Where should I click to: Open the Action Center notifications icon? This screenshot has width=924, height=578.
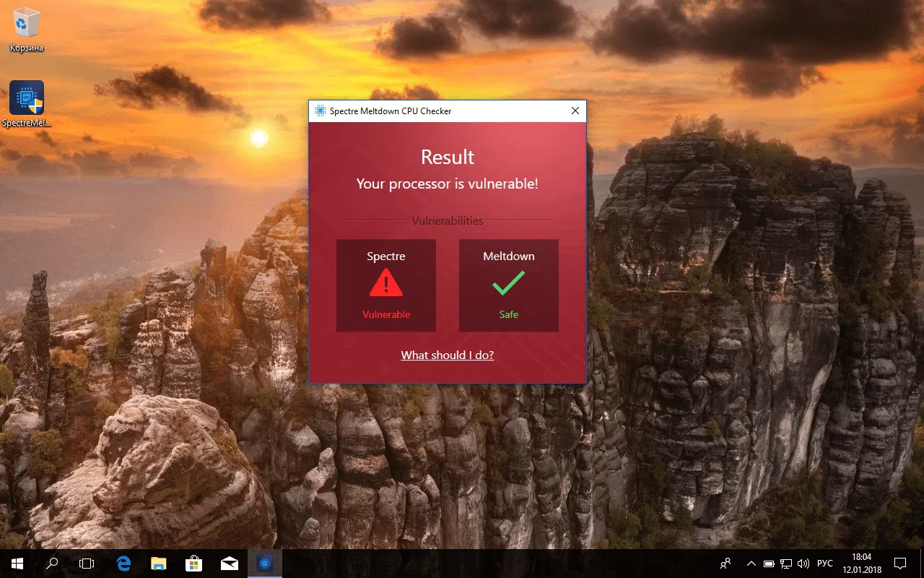tap(900, 564)
